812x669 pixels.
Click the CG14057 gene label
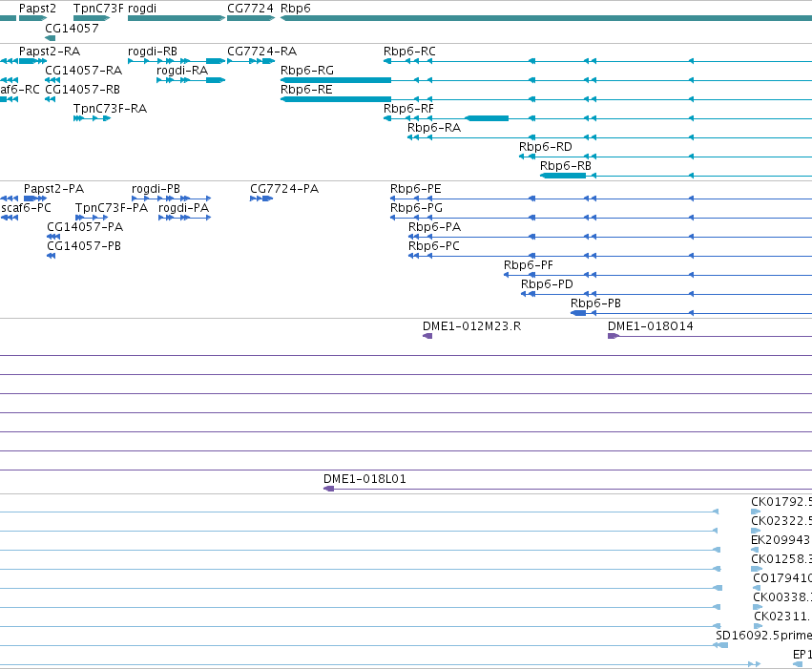(72, 28)
